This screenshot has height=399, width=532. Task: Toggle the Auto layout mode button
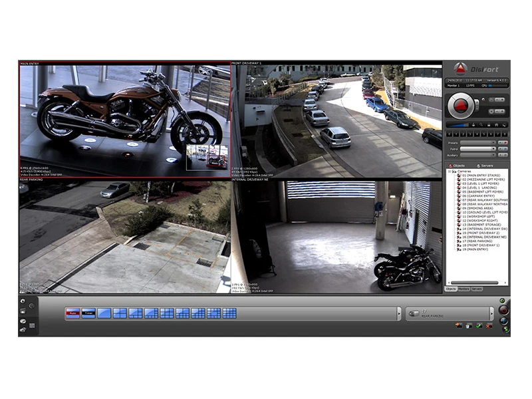point(72,313)
